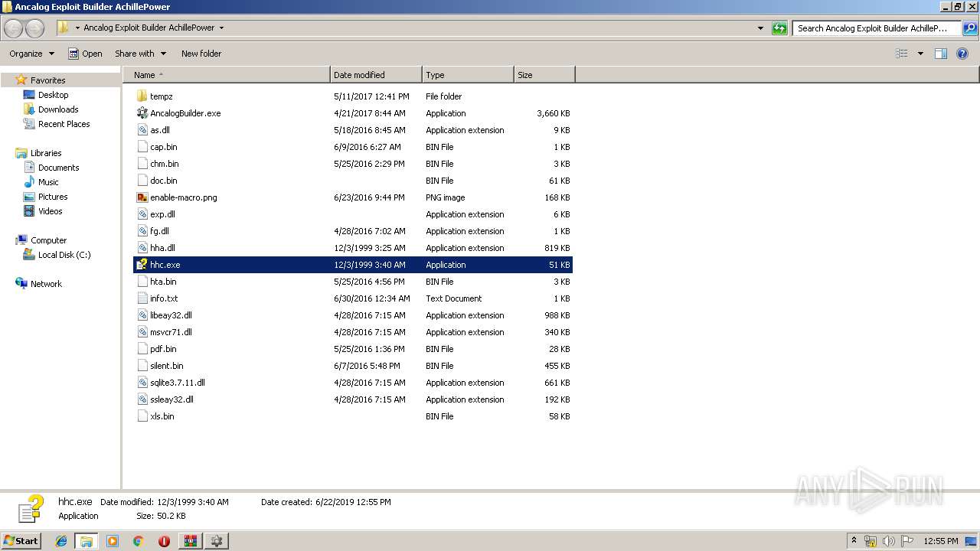The height and width of the screenshot is (551, 980).
Task: Select the AncalogBuilder.exe application icon
Action: point(142,113)
